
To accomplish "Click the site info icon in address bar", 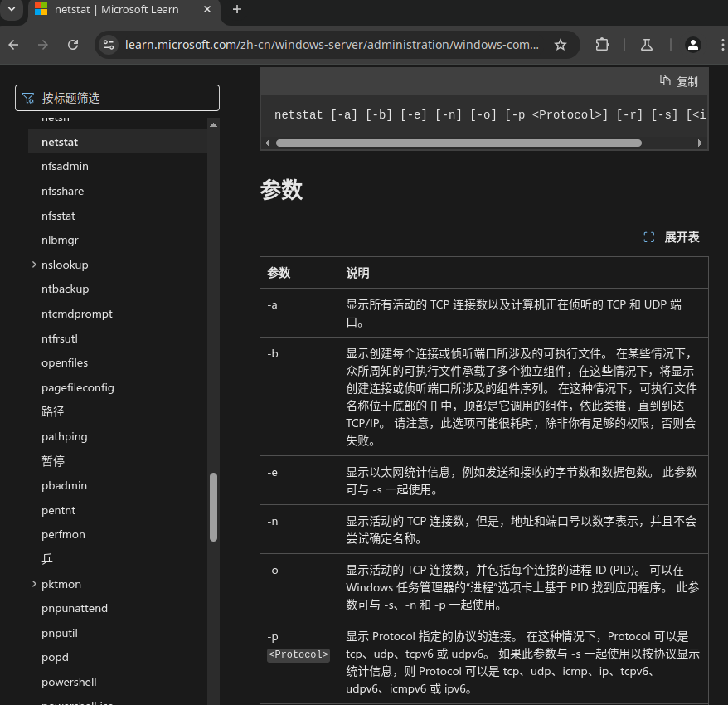I will click(x=109, y=45).
